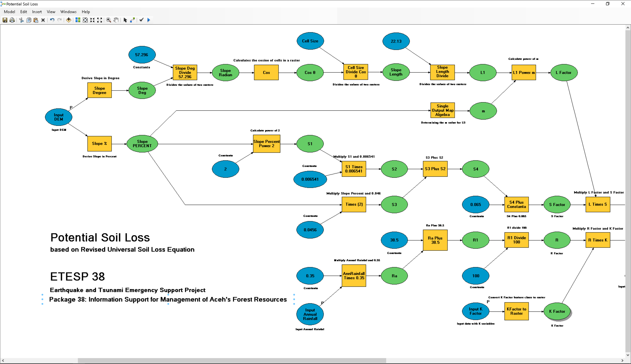Viewport: 631px width, 364px height.
Task: Apply Auto Layout to the diagram
Action: (78, 20)
